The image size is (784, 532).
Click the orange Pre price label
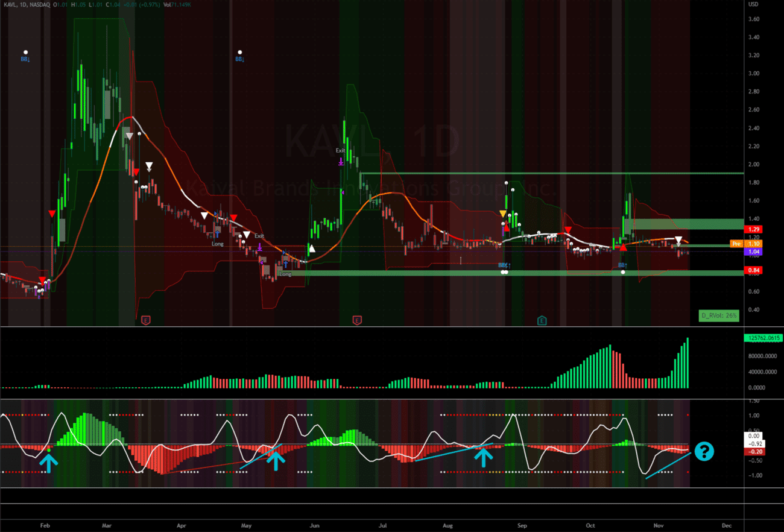point(736,244)
